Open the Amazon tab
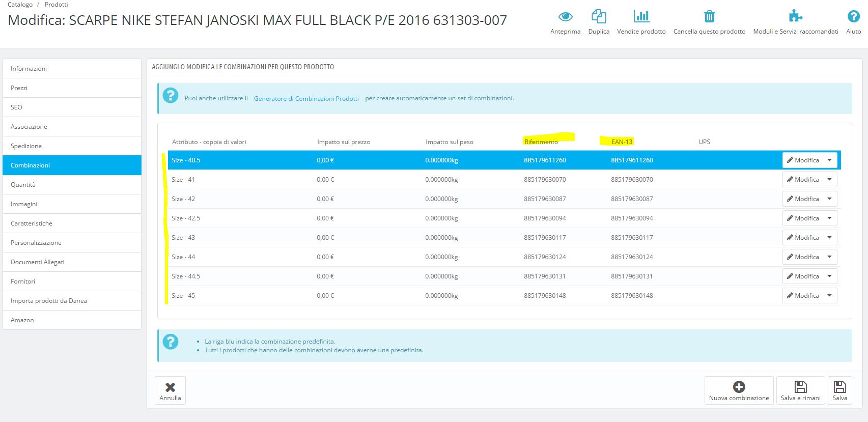The width and height of the screenshot is (868, 422). point(72,320)
